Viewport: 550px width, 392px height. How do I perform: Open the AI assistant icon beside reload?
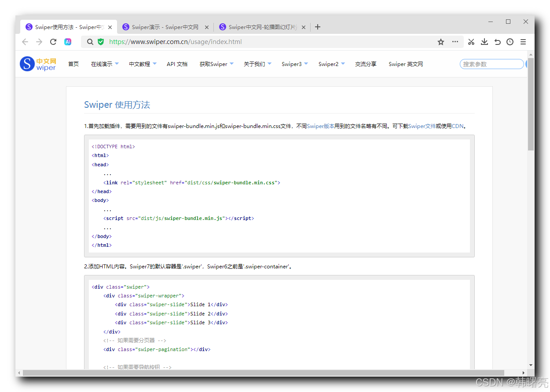68,42
